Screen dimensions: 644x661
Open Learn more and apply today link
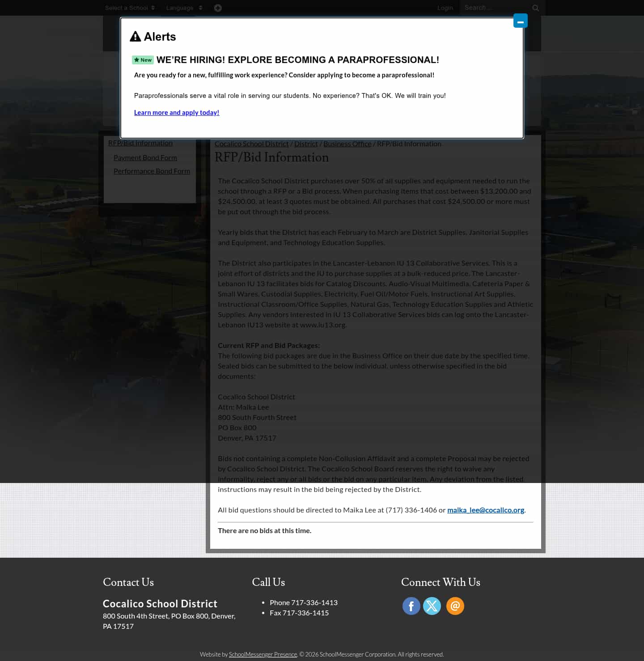click(x=177, y=113)
